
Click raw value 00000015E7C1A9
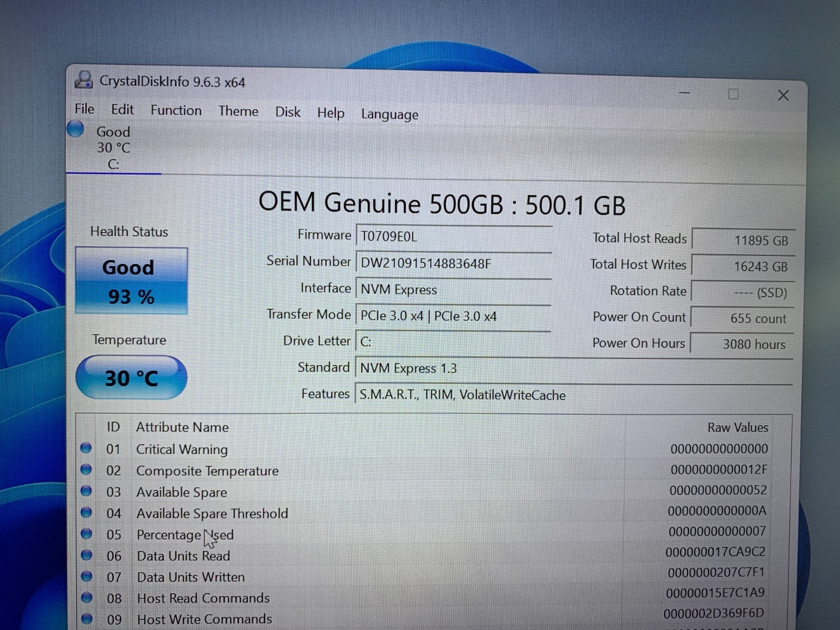coord(715,593)
